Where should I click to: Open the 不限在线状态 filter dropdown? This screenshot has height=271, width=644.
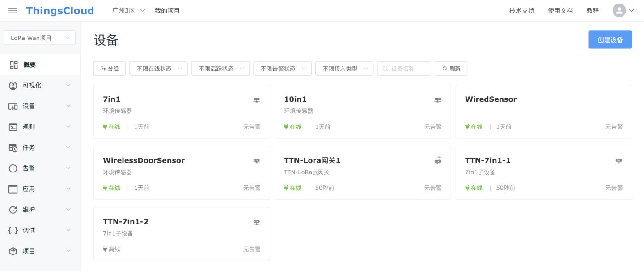click(x=158, y=69)
